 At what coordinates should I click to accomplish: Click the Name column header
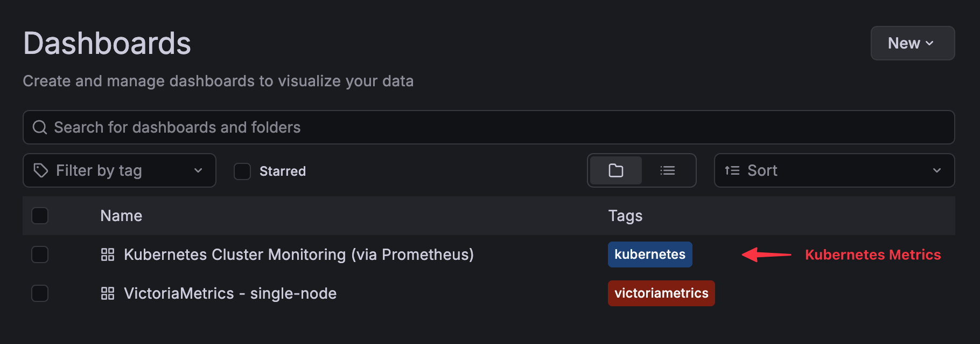pos(121,216)
